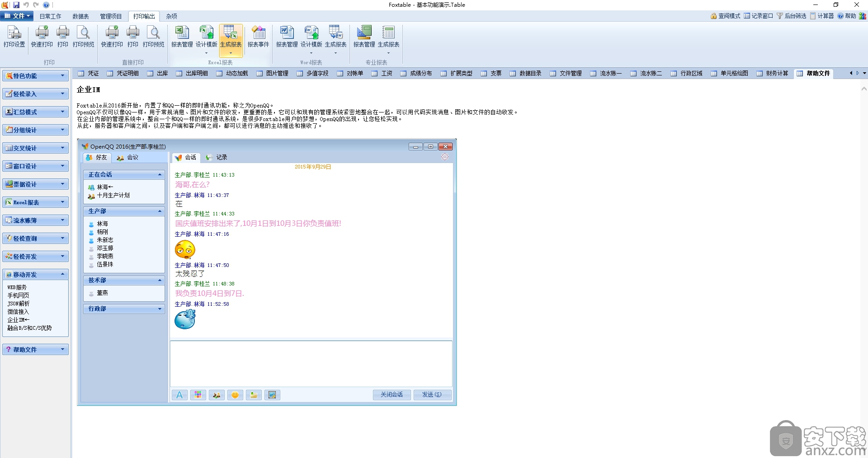Image resolution: width=868 pixels, height=458 pixels.
Task: Switch to the 凭证 table tab
Action: [89, 73]
